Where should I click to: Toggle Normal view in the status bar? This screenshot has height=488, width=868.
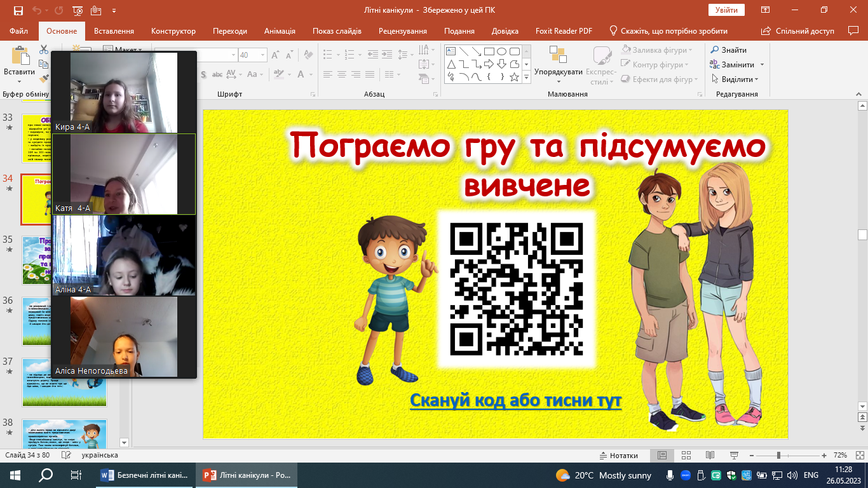662,456
